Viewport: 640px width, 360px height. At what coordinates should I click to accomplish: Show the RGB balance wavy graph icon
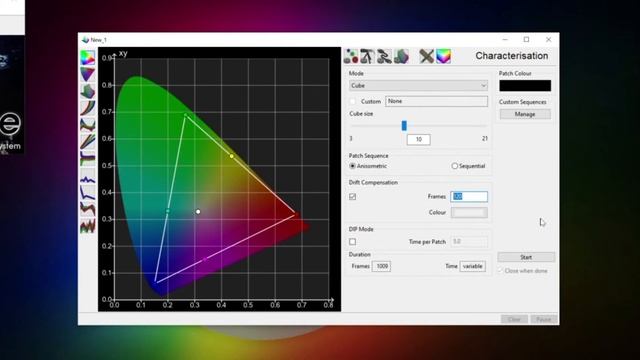click(88, 125)
